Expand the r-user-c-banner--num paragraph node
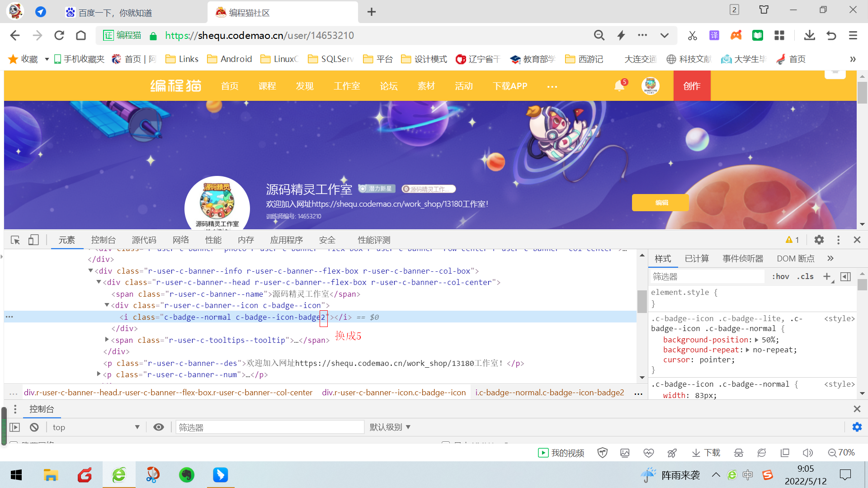 click(99, 374)
